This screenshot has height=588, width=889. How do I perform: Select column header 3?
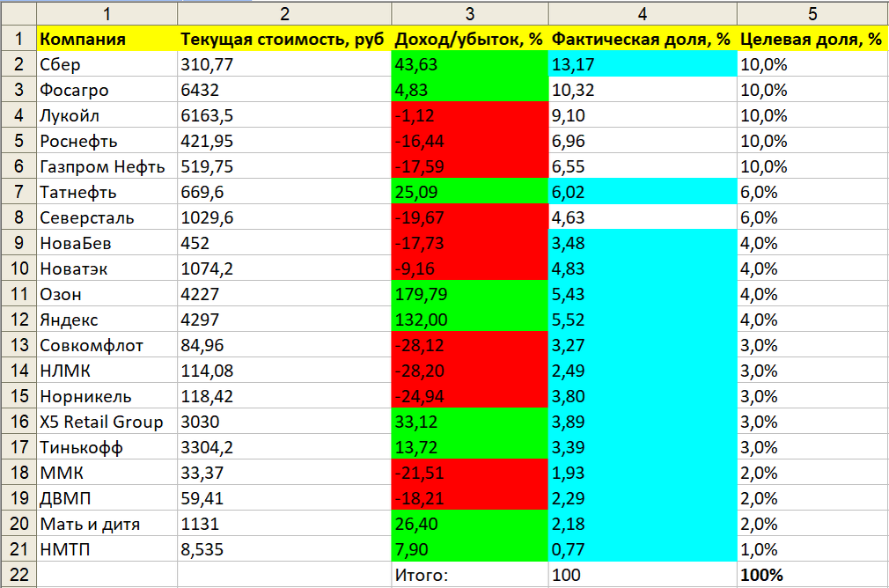(x=469, y=13)
